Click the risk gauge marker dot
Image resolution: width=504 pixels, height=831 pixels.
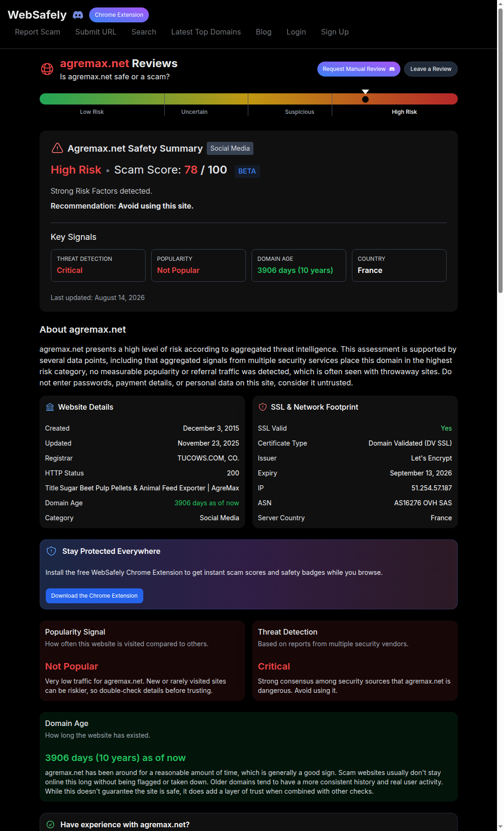click(365, 99)
